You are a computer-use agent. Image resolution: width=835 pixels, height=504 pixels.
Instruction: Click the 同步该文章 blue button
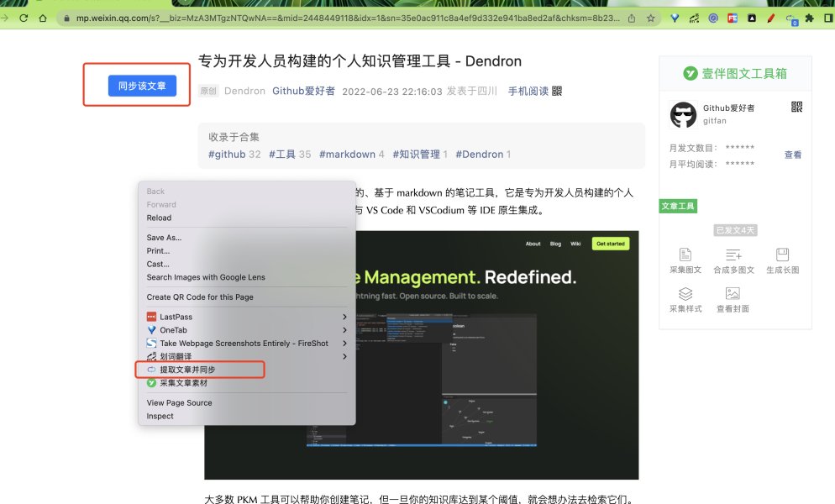142,86
